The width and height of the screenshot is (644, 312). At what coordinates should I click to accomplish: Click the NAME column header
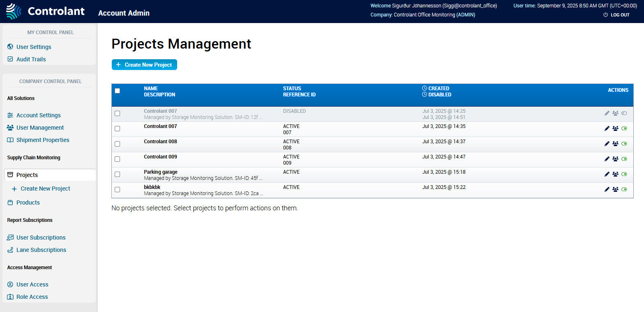[x=151, y=88]
